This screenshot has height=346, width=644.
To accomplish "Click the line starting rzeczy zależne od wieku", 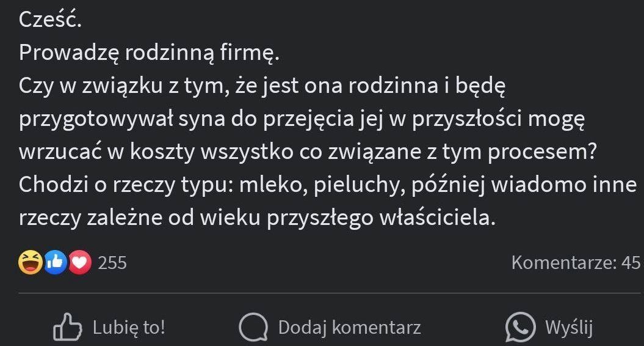I will pos(257,218).
